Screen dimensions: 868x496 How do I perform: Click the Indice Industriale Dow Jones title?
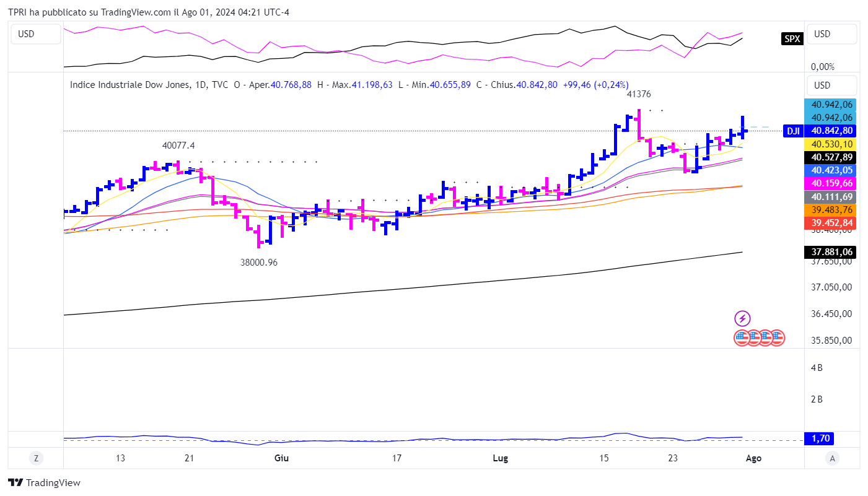click(130, 85)
